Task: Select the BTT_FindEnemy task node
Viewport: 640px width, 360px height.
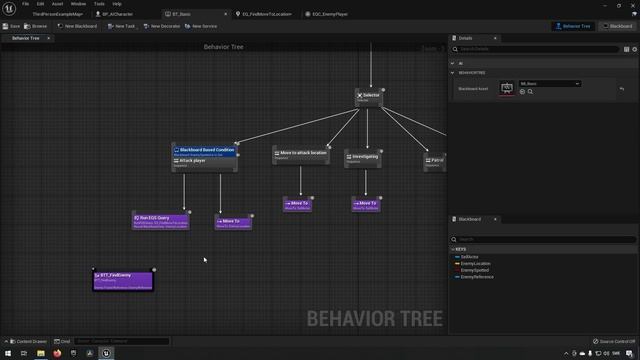Action: [123, 281]
